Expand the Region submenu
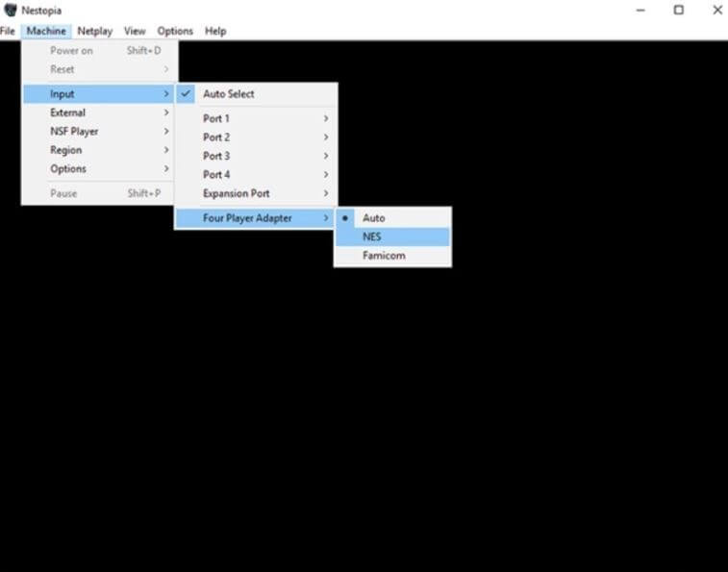This screenshot has width=728, height=572. point(98,150)
